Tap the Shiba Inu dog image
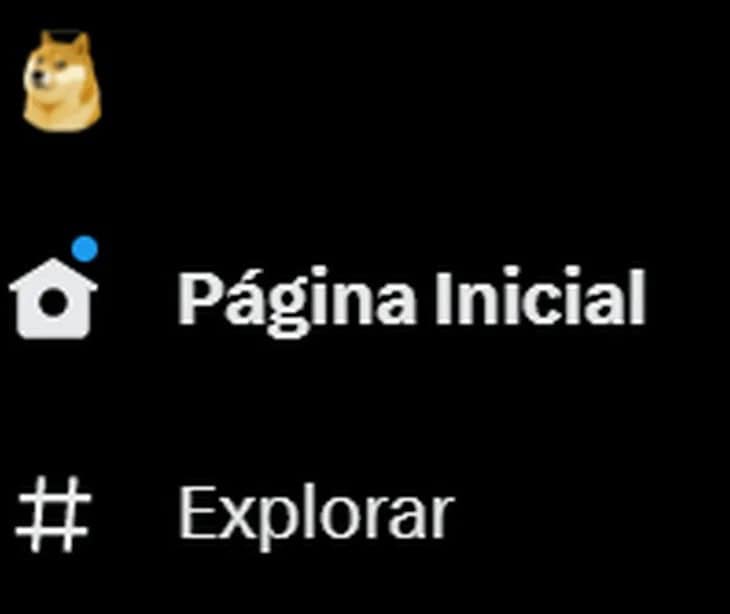Image resolution: width=730 pixels, height=614 pixels. [62, 81]
